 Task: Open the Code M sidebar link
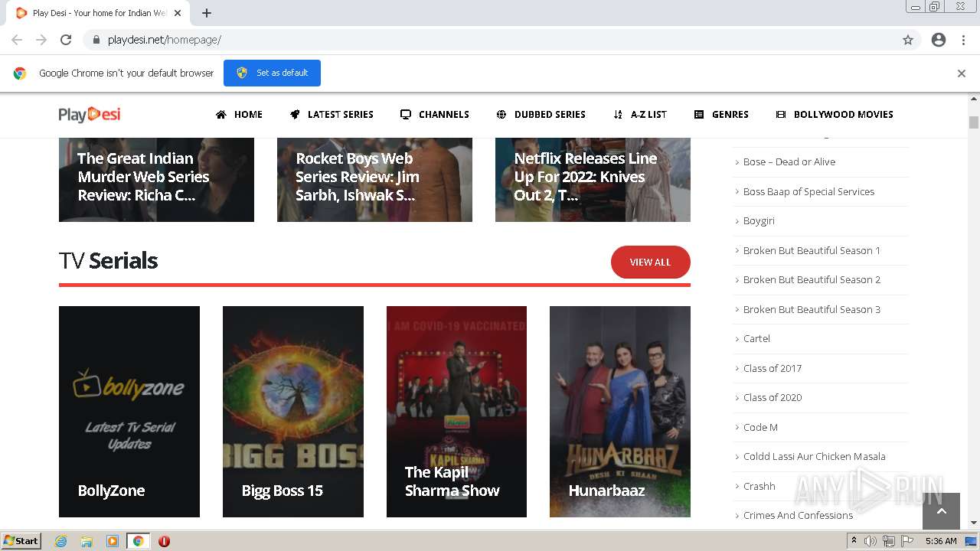[x=760, y=427]
